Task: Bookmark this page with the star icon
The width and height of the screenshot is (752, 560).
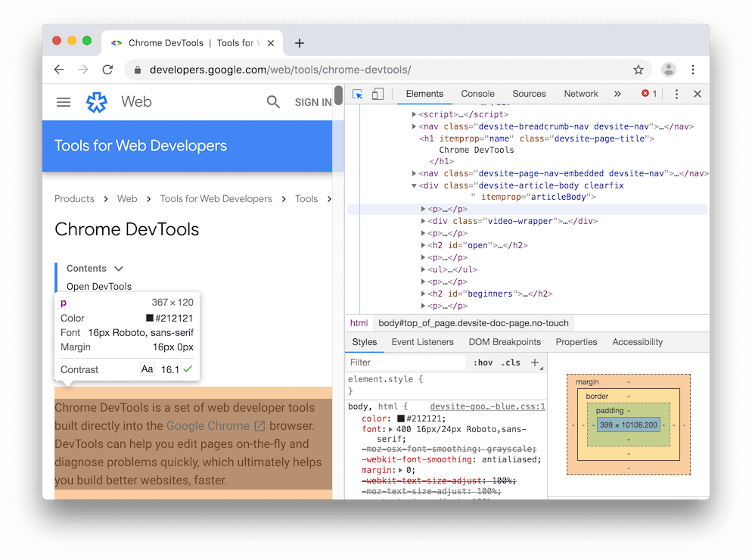Action: [x=639, y=70]
